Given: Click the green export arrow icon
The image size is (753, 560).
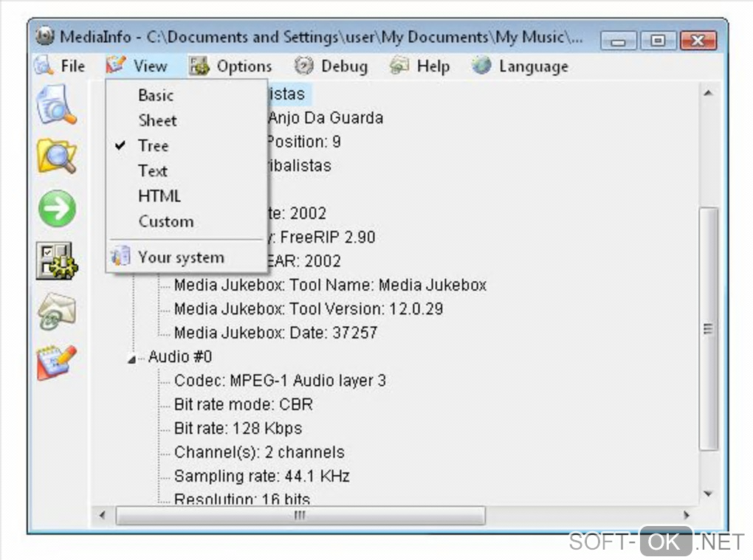Looking at the screenshot, I should point(57,209).
